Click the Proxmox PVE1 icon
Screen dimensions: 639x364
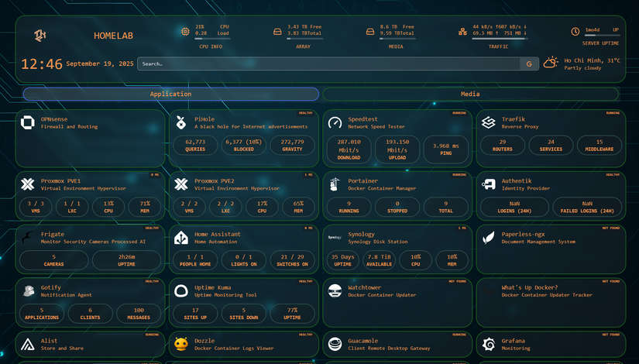pyautogui.click(x=28, y=184)
